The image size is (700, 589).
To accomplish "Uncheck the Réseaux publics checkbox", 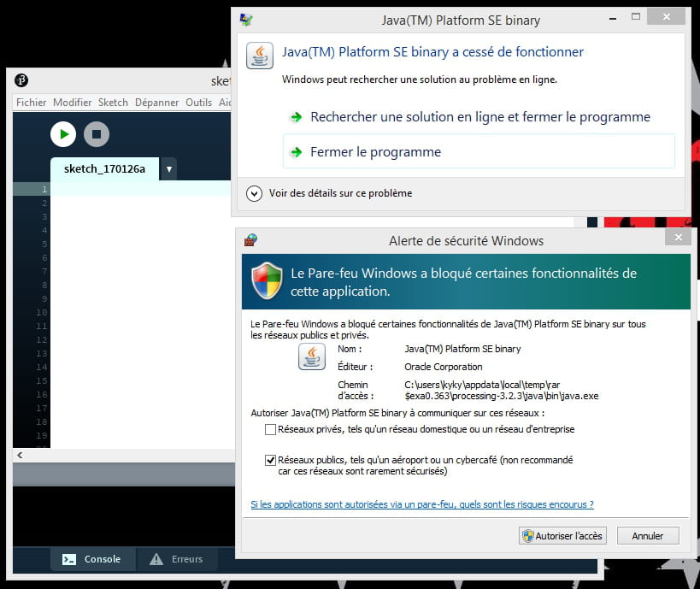I will pyautogui.click(x=270, y=461).
